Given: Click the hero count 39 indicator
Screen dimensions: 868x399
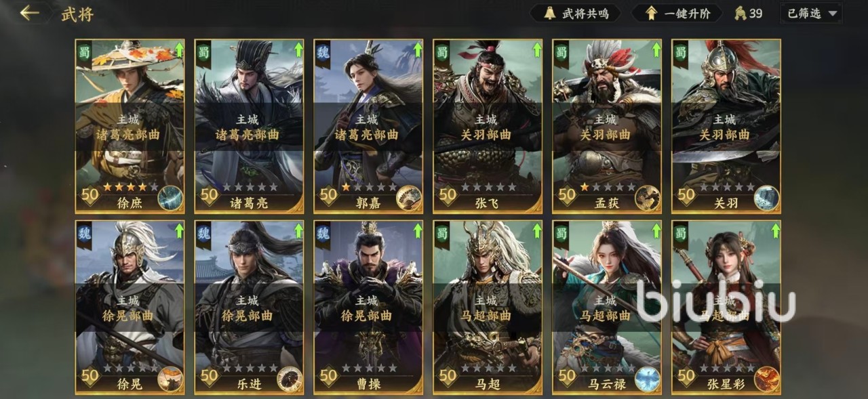Looking at the screenshot, I should [x=749, y=13].
